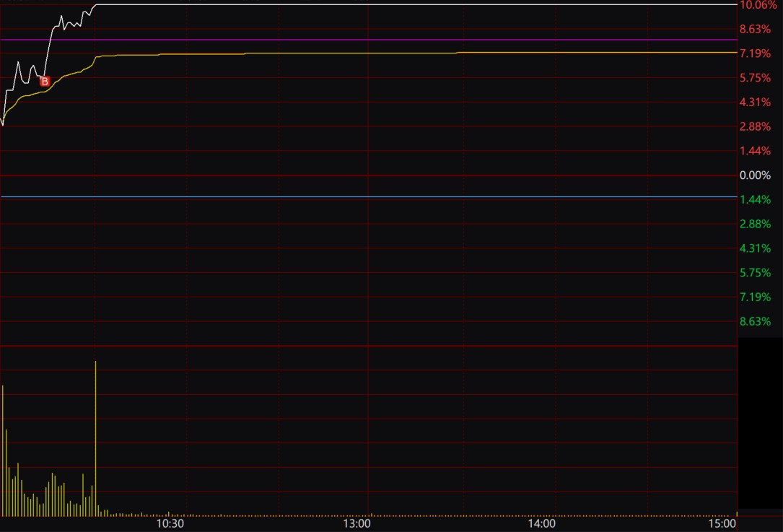Click the green 8.63% axis label
Viewport: 783px width, 532px height.
pyautogui.click(x=756, y=321)
